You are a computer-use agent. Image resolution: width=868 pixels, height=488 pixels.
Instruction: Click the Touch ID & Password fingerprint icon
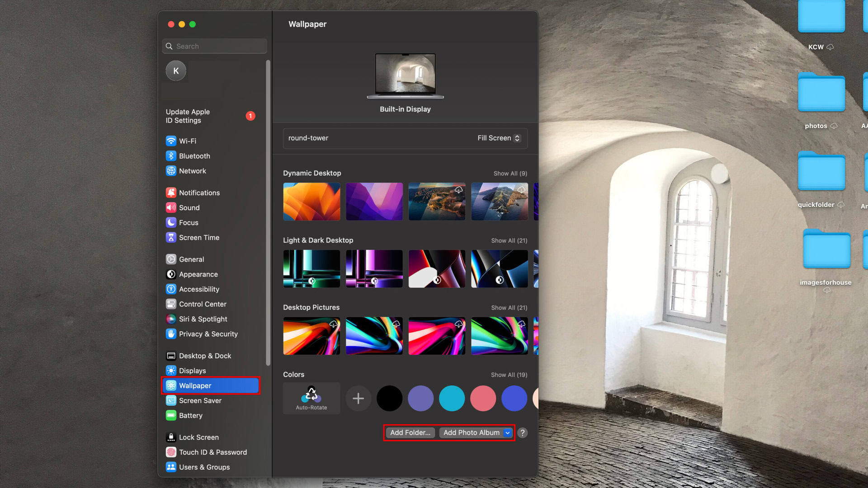(171, 452)
